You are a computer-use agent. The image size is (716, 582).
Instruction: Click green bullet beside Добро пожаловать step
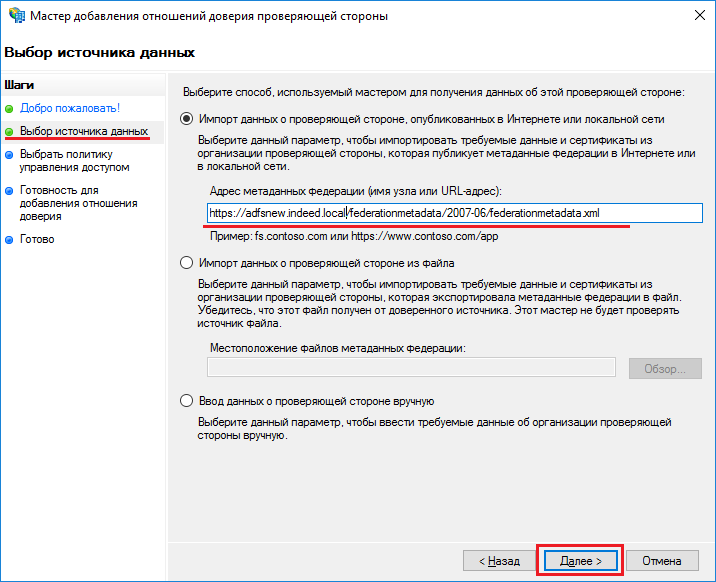click(x=10, y=108)
